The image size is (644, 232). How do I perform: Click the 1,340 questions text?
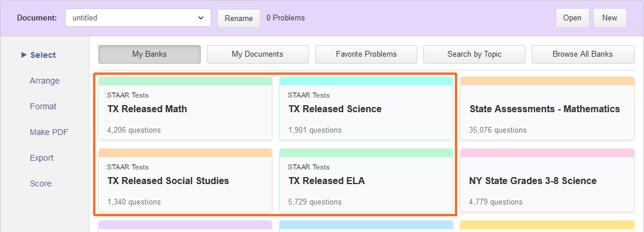pos(134,202)
